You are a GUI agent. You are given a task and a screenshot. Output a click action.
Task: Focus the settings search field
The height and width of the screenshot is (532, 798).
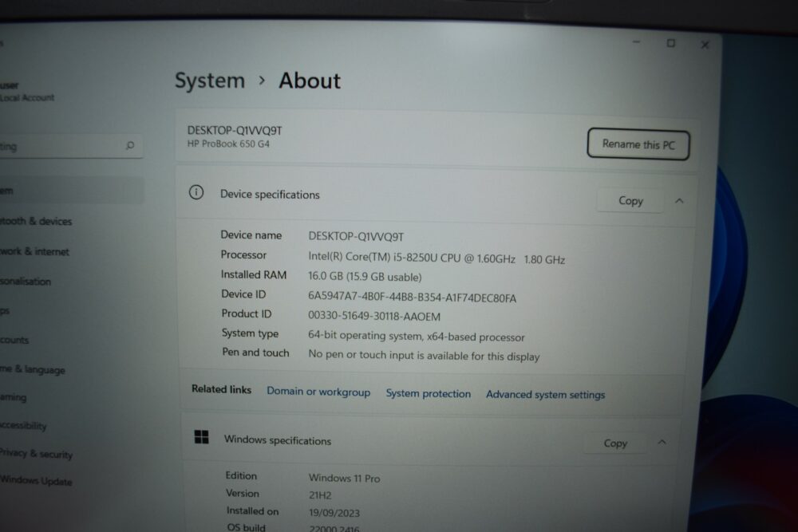click(x=71, y=147)
